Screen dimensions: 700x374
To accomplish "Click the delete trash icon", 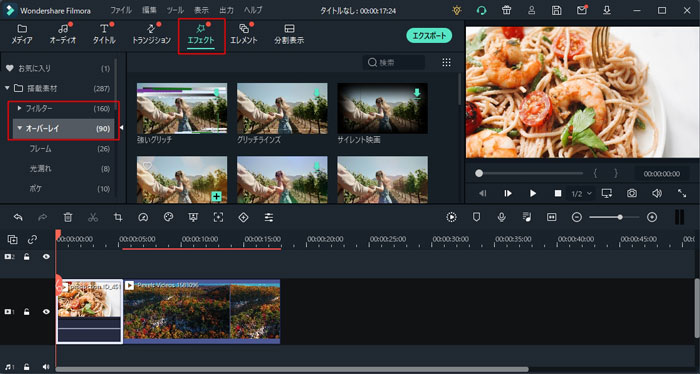I will [68, 217].
